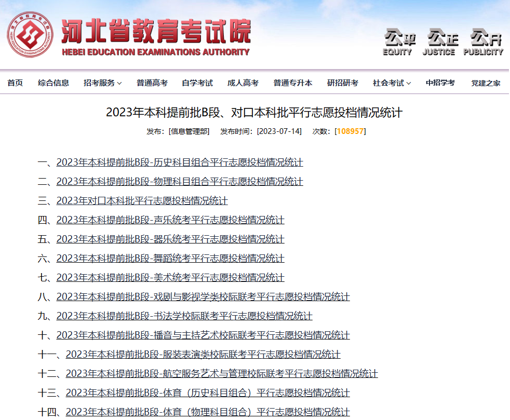
Task: Expand the 社会考试 dropdown chevron
Action: click(409, 84)
